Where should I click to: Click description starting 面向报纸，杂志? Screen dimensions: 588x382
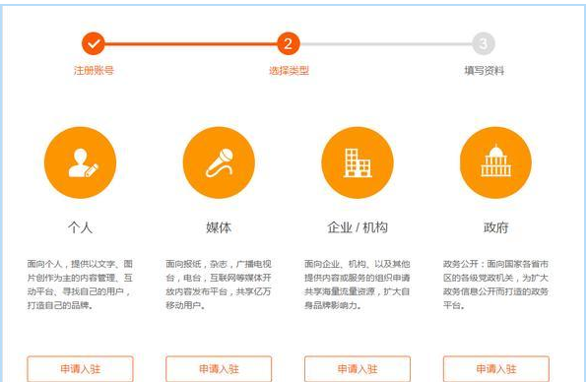(x=219, y=285)
